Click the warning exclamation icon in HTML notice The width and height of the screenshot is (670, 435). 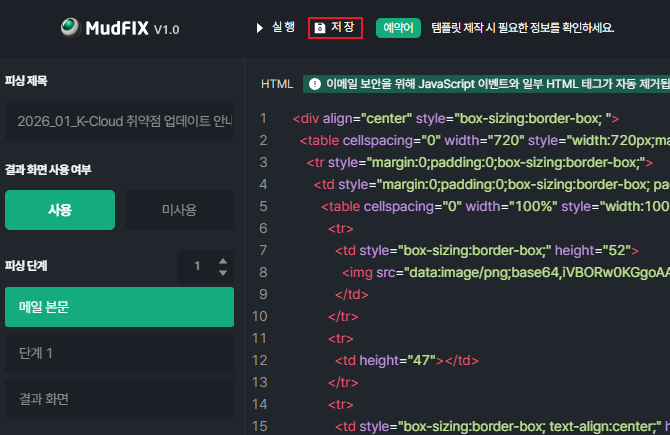coord(315,84)
